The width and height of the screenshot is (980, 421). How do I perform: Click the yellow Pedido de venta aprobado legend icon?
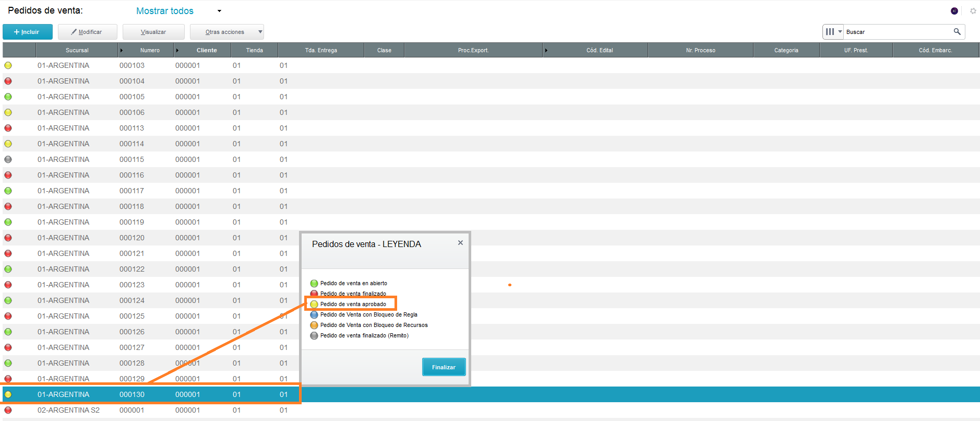[x=314, y=305]
